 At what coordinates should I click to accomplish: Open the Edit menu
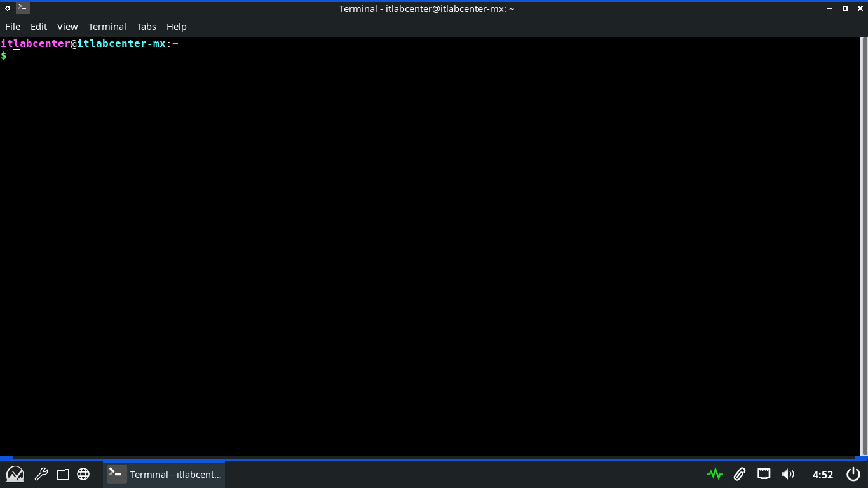[39, 27]
